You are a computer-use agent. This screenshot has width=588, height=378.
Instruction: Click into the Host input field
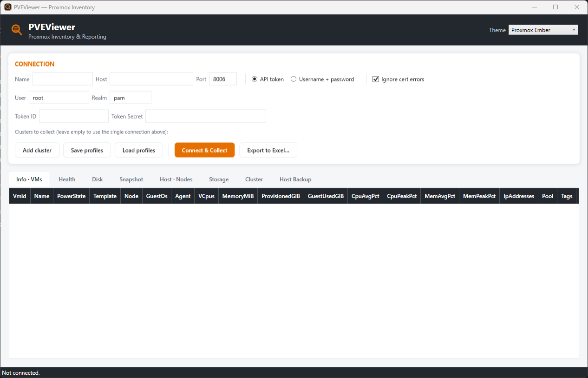click(151, 79)
